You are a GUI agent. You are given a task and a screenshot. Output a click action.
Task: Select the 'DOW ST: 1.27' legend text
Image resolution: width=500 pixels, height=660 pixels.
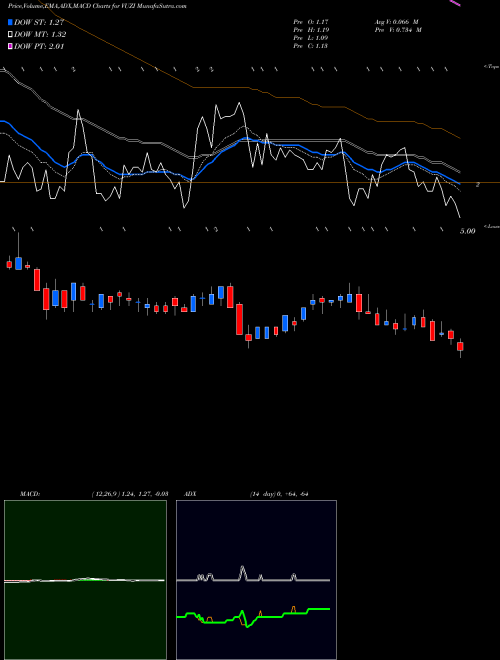[39, 23]
